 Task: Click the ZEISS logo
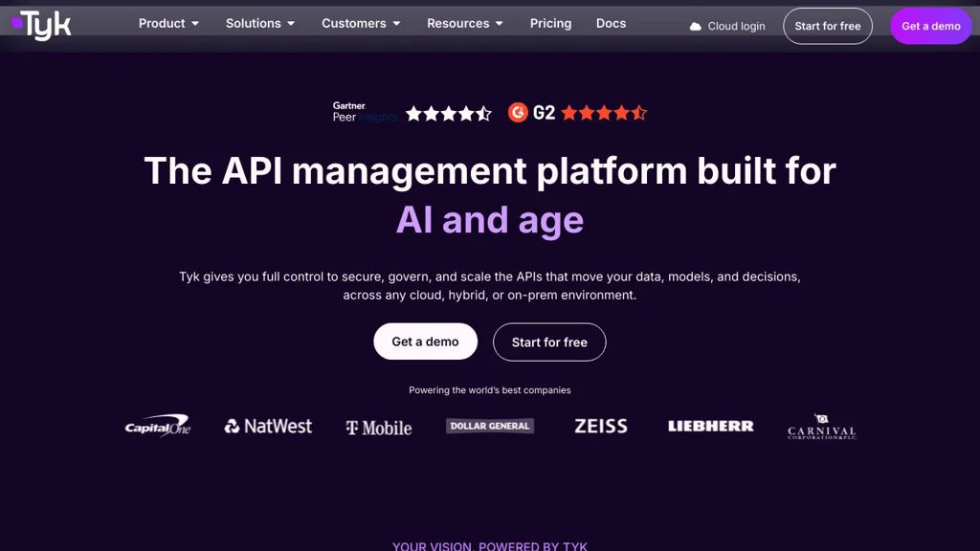click(601, 426)
